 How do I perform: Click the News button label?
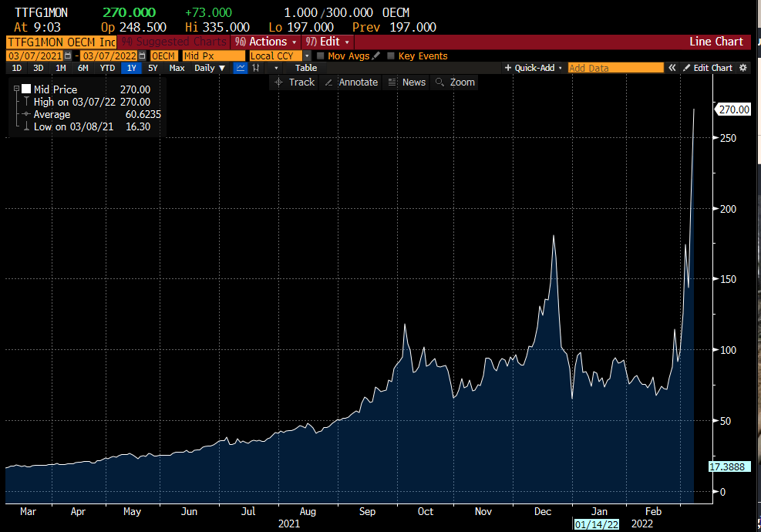coord(413,82)
